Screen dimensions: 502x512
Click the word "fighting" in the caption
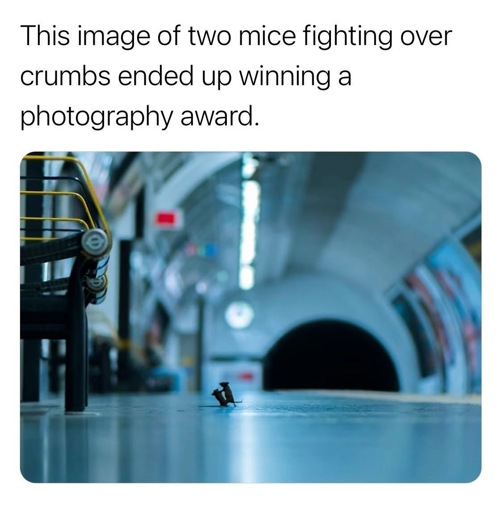(348, 37)
